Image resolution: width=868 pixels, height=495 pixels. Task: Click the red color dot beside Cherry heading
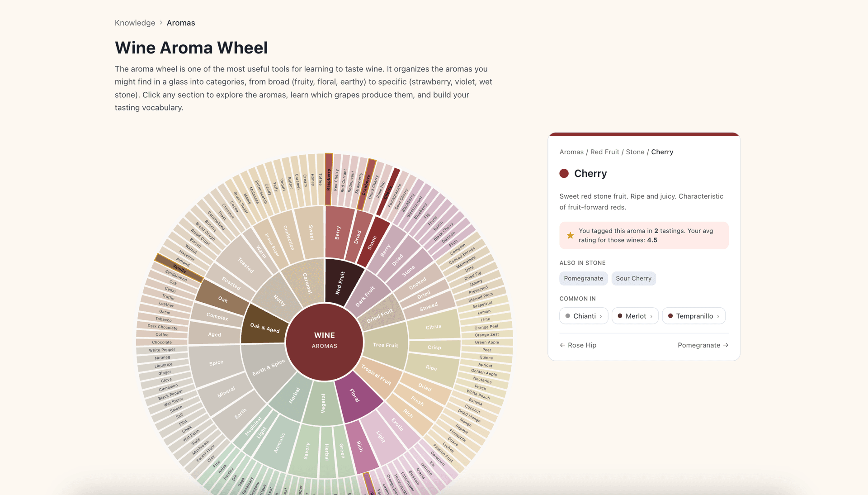tap(564, 173)
